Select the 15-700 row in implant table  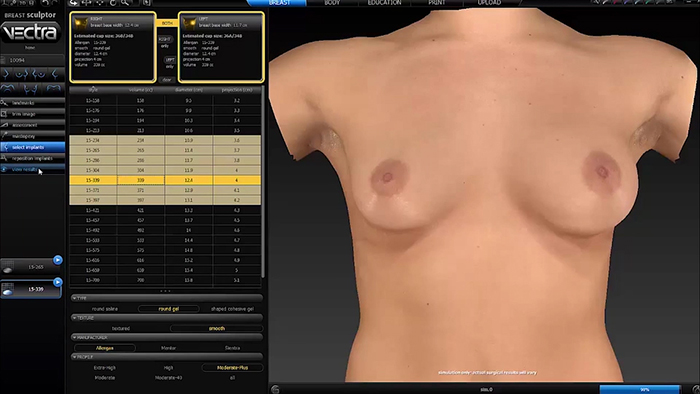click(165, 280)
